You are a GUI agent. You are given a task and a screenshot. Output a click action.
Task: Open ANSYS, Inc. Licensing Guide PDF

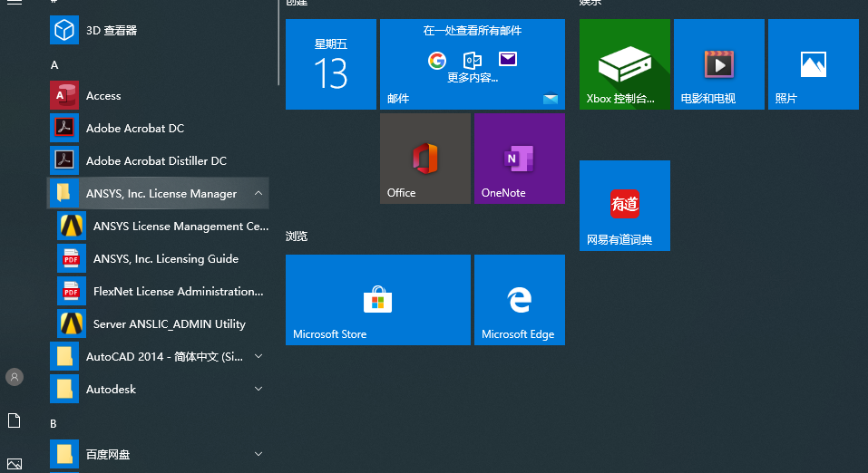point(165,259)
